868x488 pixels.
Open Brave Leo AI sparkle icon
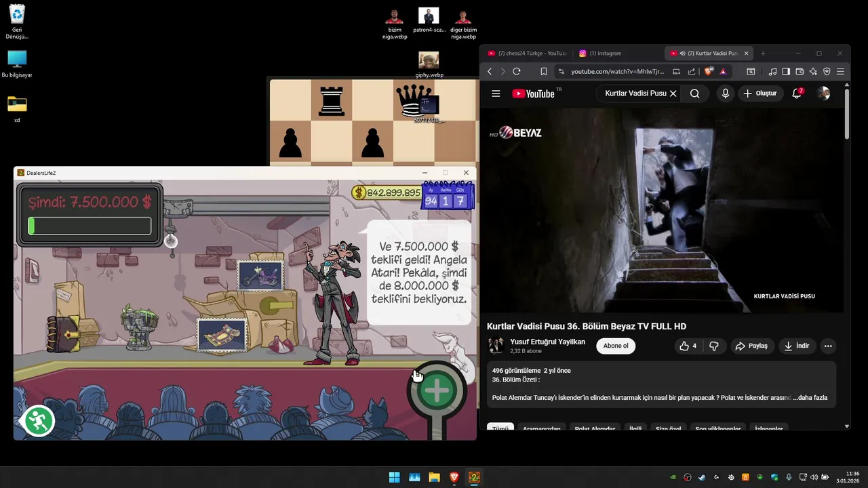(813, 71)
